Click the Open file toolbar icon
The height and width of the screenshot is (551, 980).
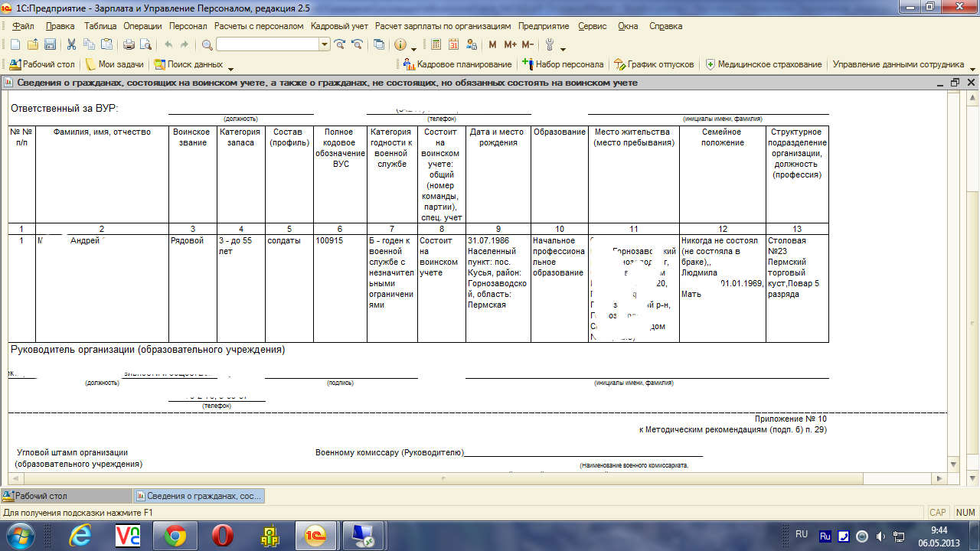coord(33,44)
